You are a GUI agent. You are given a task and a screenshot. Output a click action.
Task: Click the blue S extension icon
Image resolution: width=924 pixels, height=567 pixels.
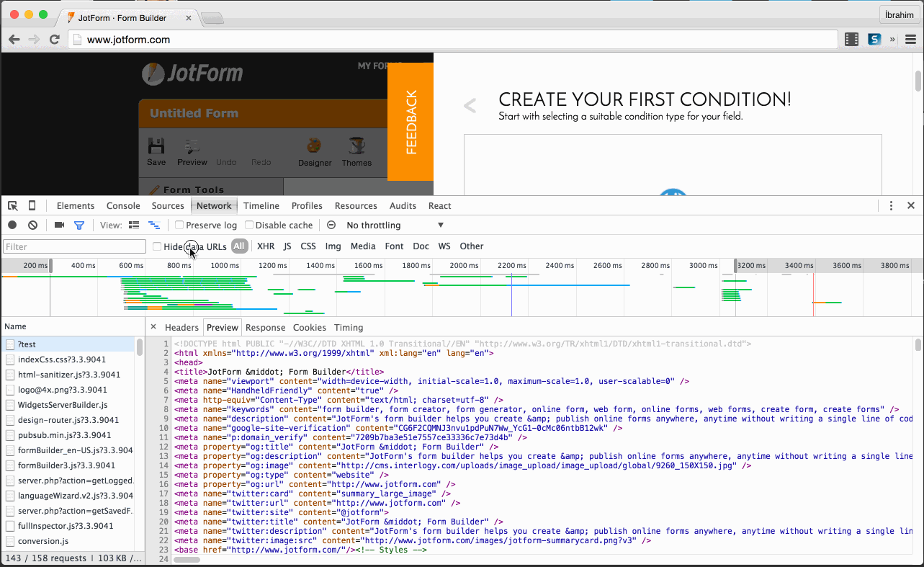coord(874,40)
